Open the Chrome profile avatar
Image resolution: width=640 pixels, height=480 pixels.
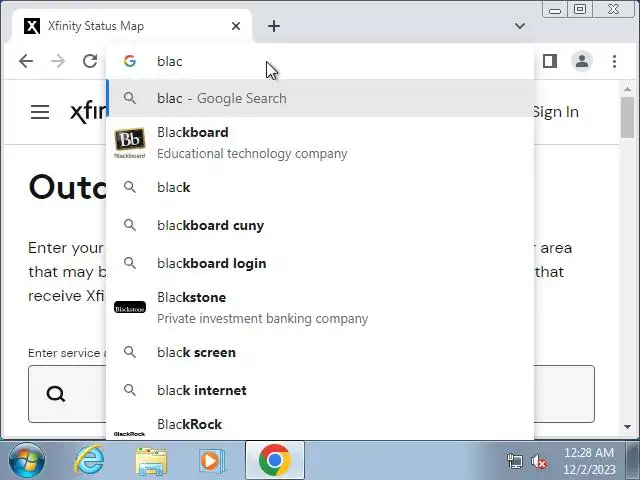point(582,61)
